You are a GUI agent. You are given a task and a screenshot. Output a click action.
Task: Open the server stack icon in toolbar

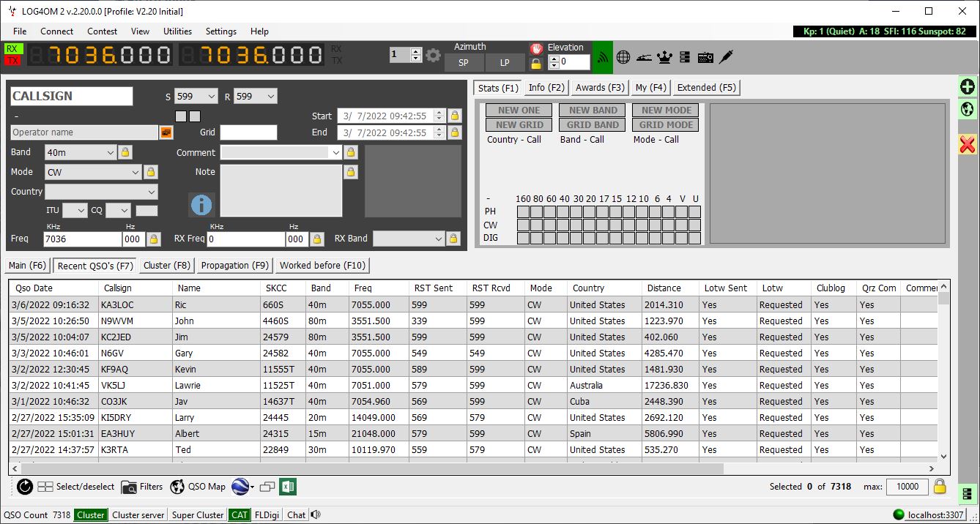(x=685, y=56)
